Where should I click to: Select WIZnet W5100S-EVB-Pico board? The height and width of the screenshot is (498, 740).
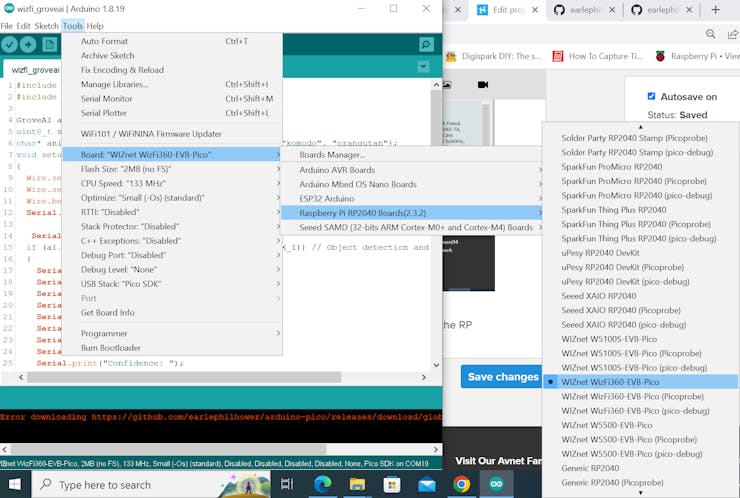coord(609,339)
